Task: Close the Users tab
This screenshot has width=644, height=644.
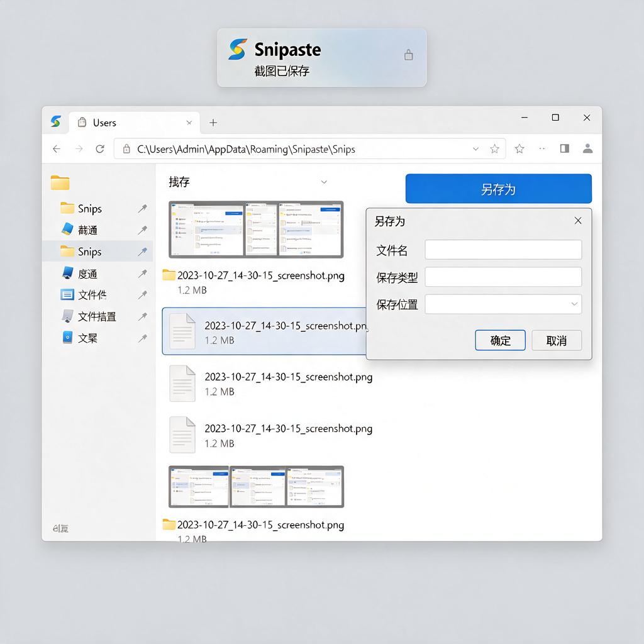Action: [189, 123]
